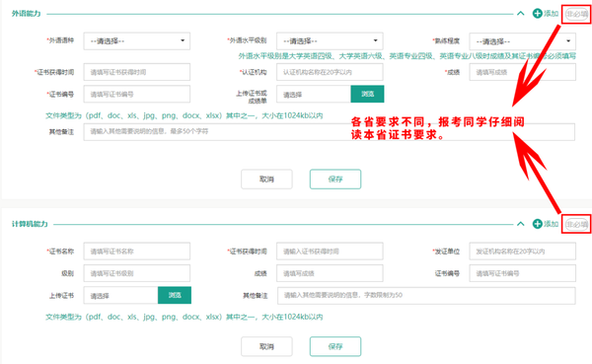
Task: Click the green note about 外语水平级别 requirements
Action: 407,56
